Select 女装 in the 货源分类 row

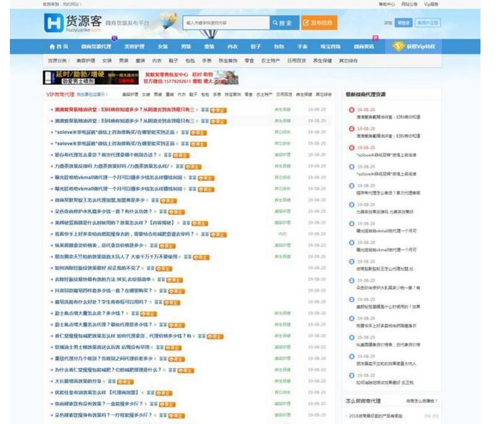[x=106, y=60]
